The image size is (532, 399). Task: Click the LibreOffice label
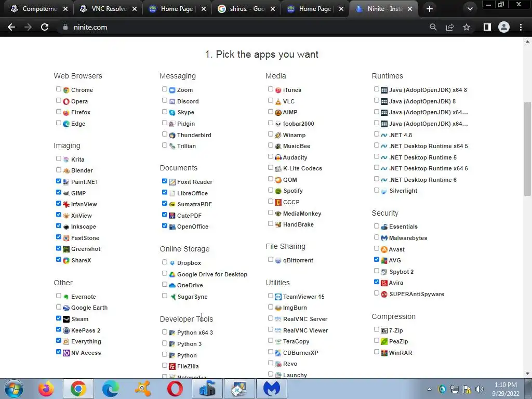click(192, 193)
